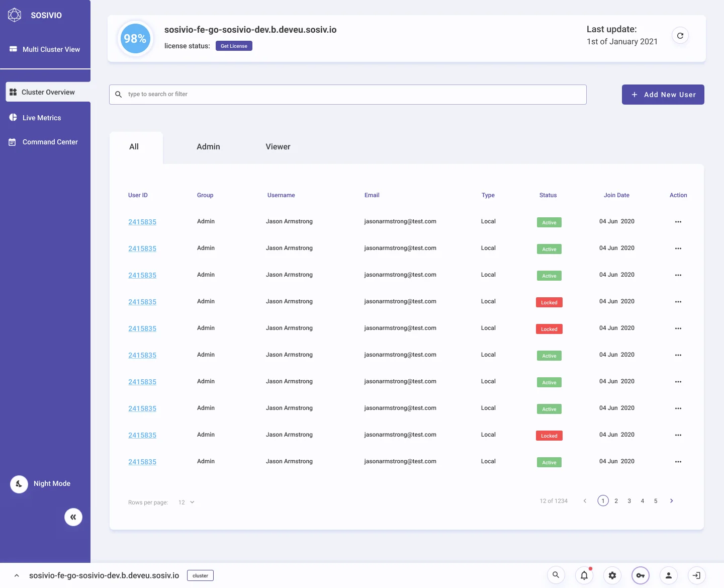Image resolution: width=724 pixels, height=588 pixels.
Task: Select the All tab
Action: 136,147
